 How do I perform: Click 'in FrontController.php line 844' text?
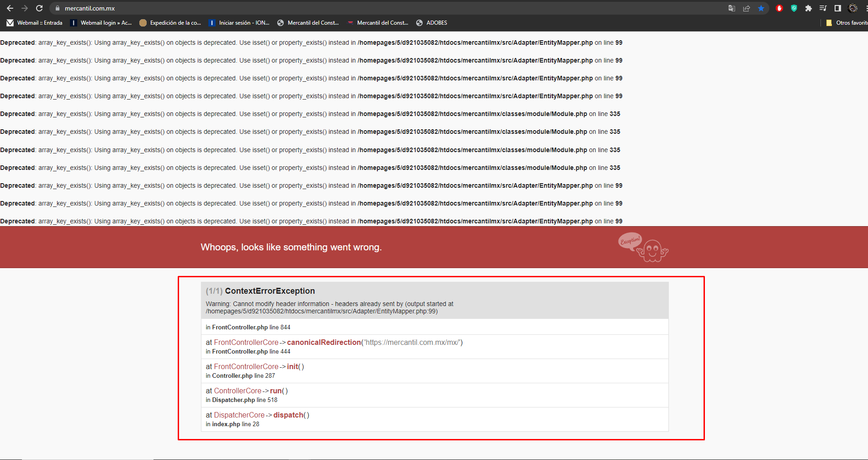pyautogui.click(x=248, y=327)
